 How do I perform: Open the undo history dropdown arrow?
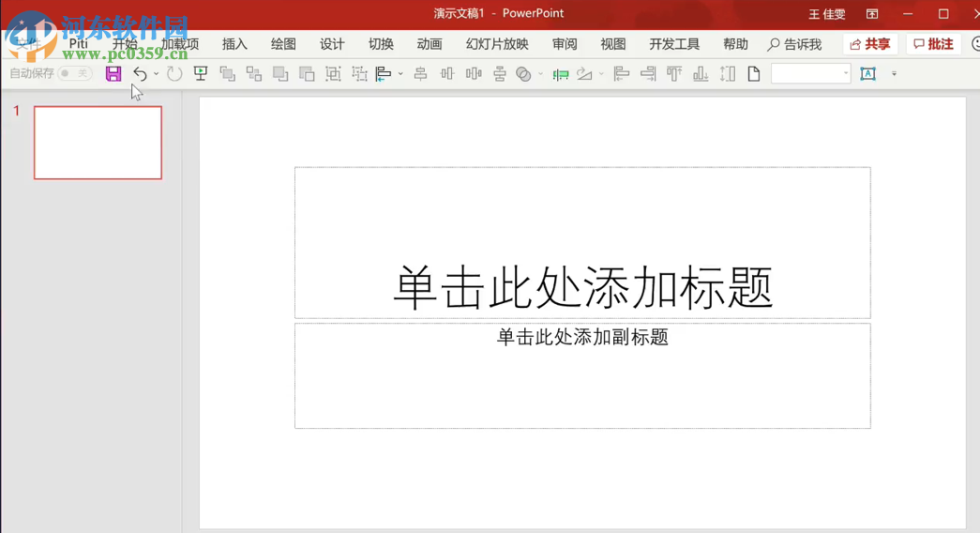[x=157, y=74]
